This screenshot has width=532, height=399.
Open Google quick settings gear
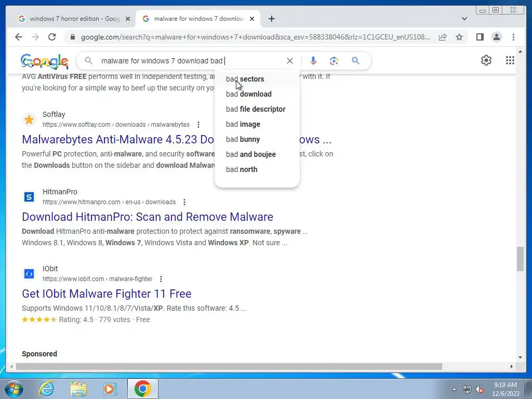(x=486, y=60)
